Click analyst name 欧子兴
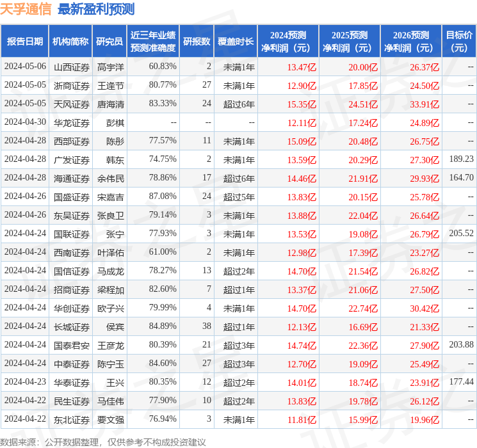 110,308
